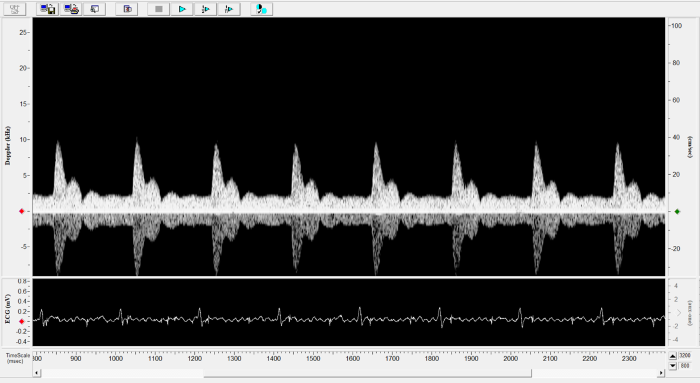Start playback with the cyan play arrow

[182, 9]
